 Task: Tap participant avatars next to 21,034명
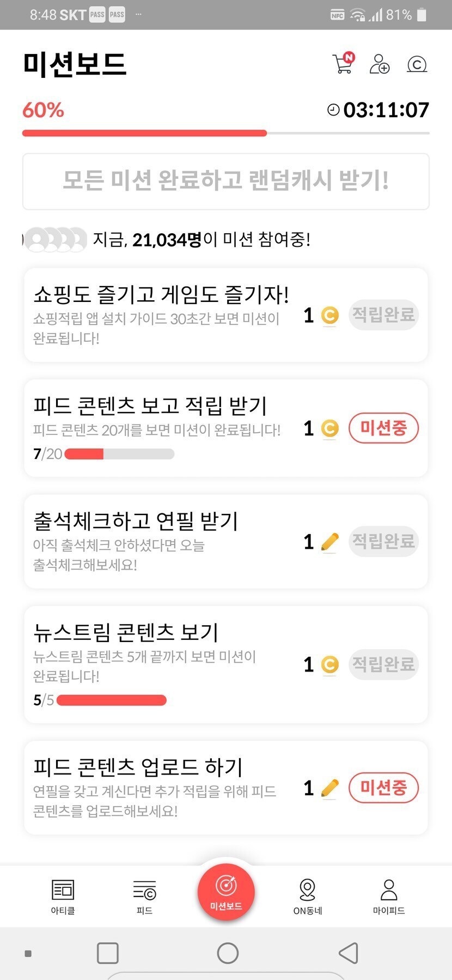(55, 239)
